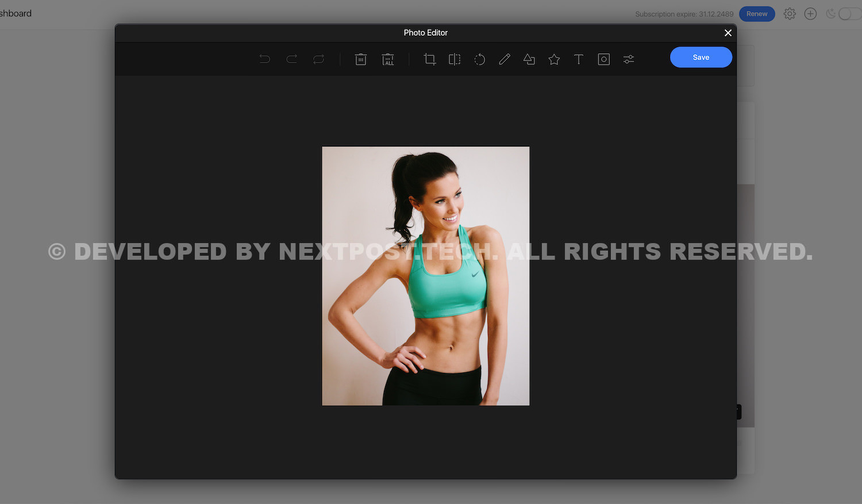Image resolution: width=862 pixels, height=504 pixels.
Task: Reset all edits with the Reset icon
Action: point(319,59)
